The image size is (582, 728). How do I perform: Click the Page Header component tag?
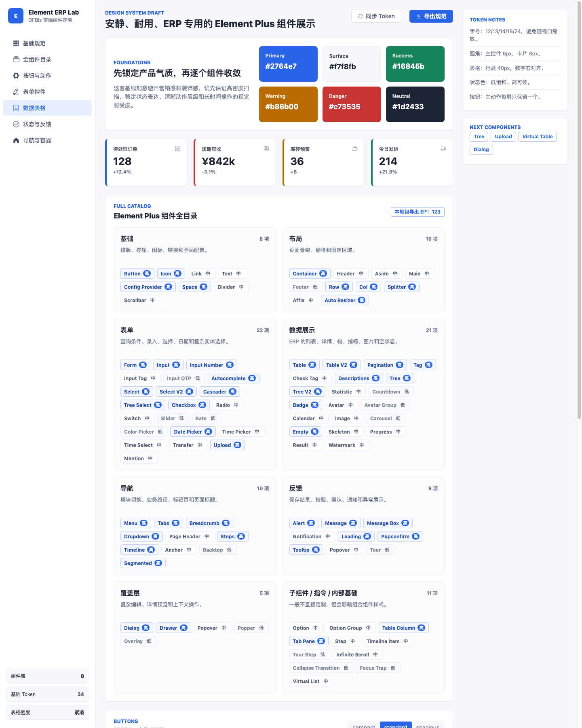pos(190,537)
